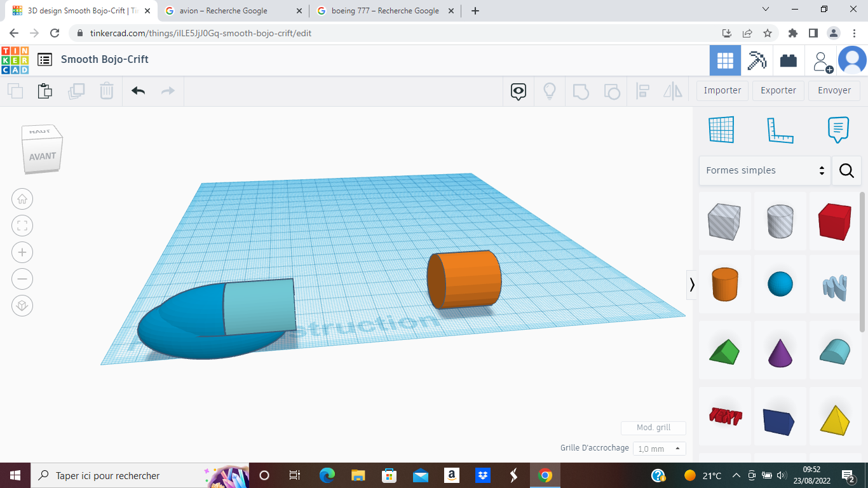The image size is (868, 488).
Task: Click the Importer button
Action: 722,90
